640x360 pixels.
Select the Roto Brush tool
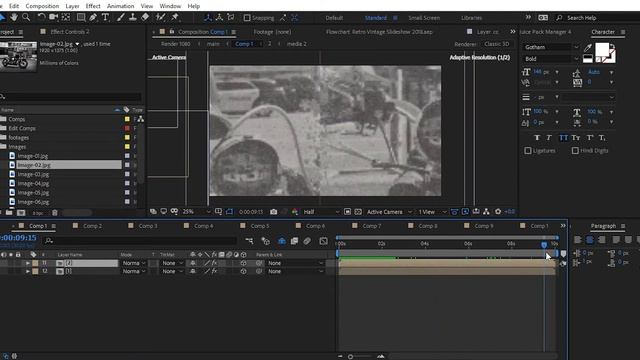click(160, 17)
